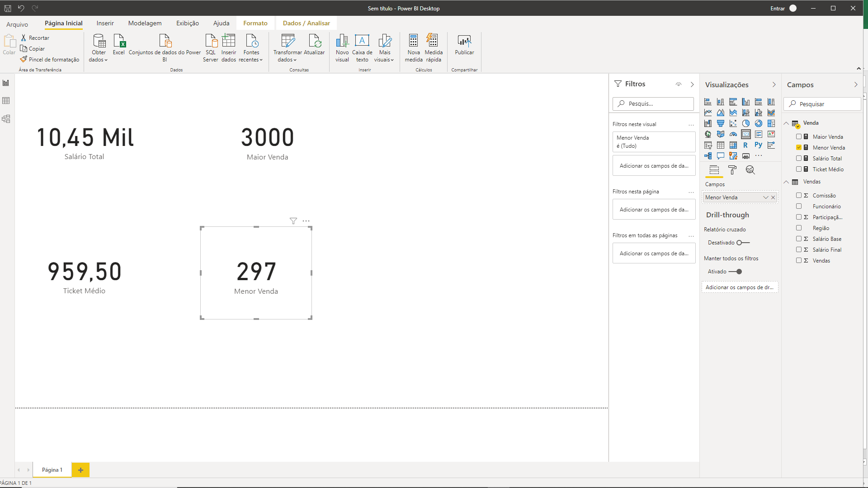868x488 pixels.
Task: Select the R script visual icon
Action: pos(745,145)
